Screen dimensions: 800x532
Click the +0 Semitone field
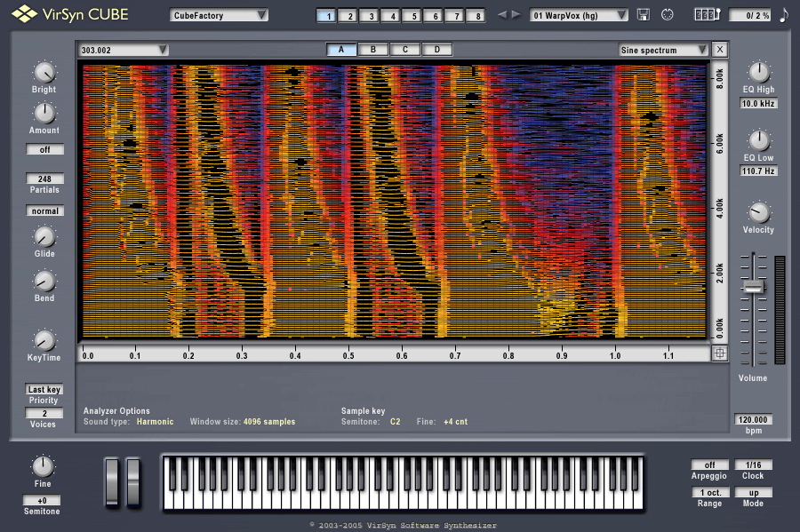click(42, 500)
